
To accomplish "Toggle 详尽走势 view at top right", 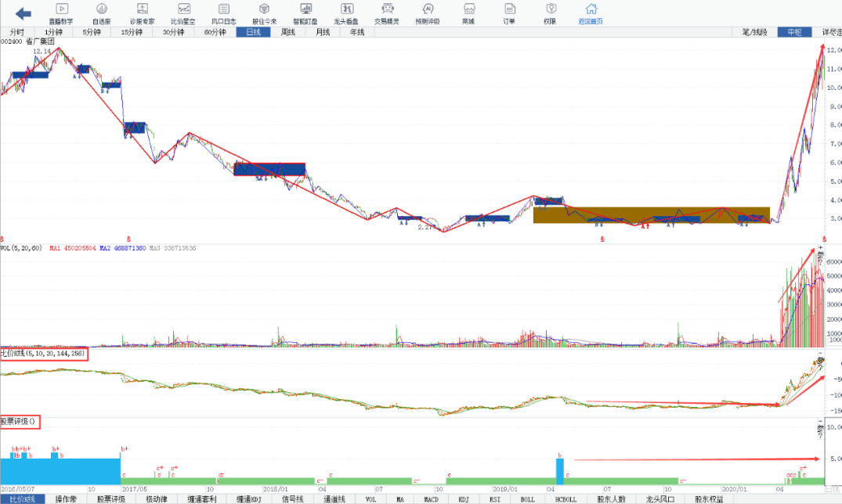I will [x=829, y=32].
